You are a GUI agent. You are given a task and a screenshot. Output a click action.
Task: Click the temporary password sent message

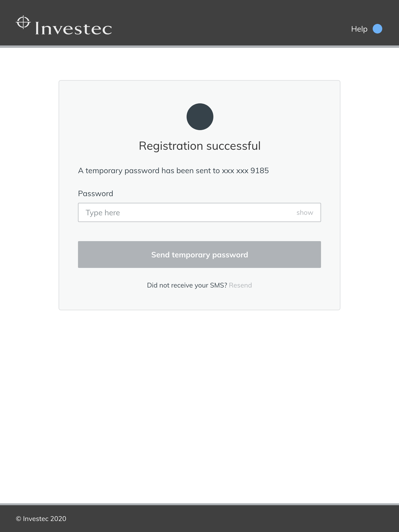coord(149,171)
